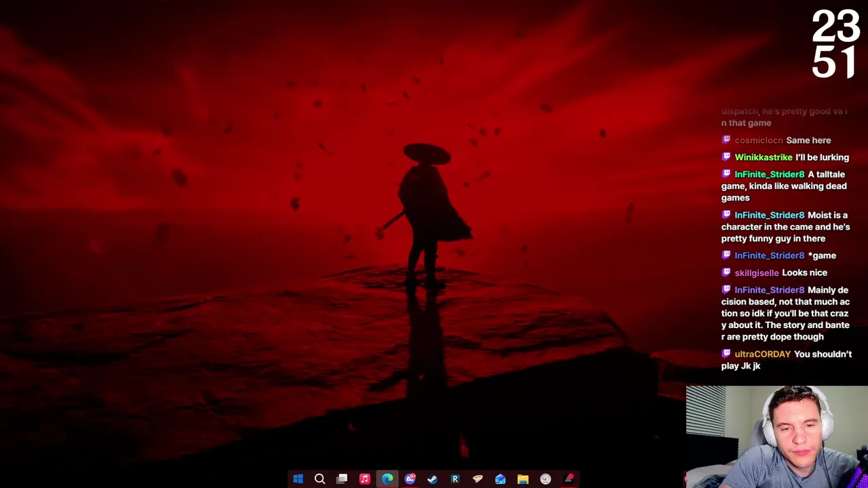Click Twitch badge next to skillgiselle
Viewport: 868px width, 488px height.
click(x=726, y=272)
